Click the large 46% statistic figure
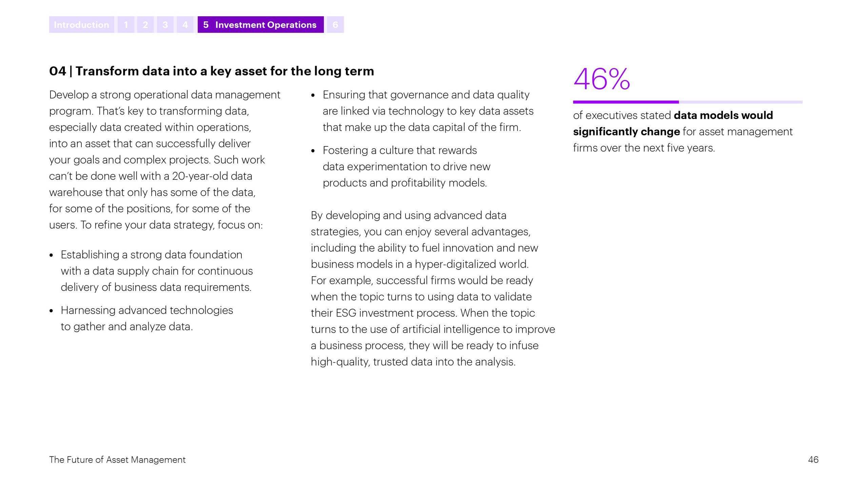 [x=601, y=79]
